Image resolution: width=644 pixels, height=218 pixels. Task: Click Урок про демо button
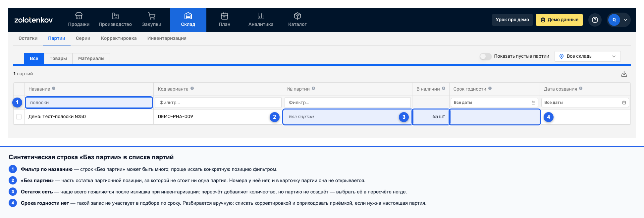(x=512, y=20)
